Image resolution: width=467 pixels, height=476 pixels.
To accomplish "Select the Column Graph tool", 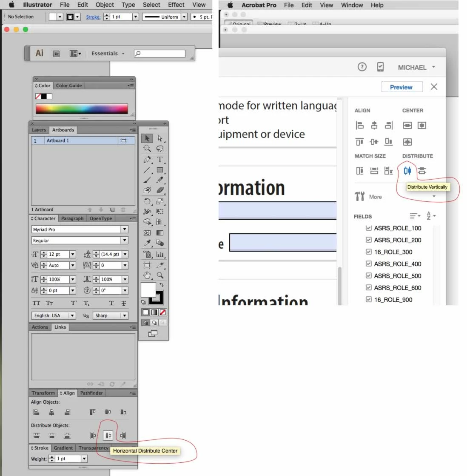I will [x=160, y=255].
